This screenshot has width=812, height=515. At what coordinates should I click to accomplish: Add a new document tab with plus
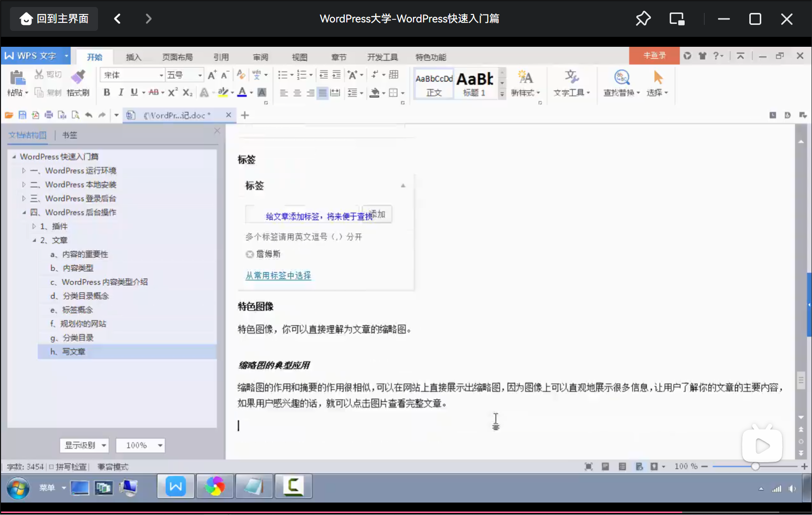(245, 115)
